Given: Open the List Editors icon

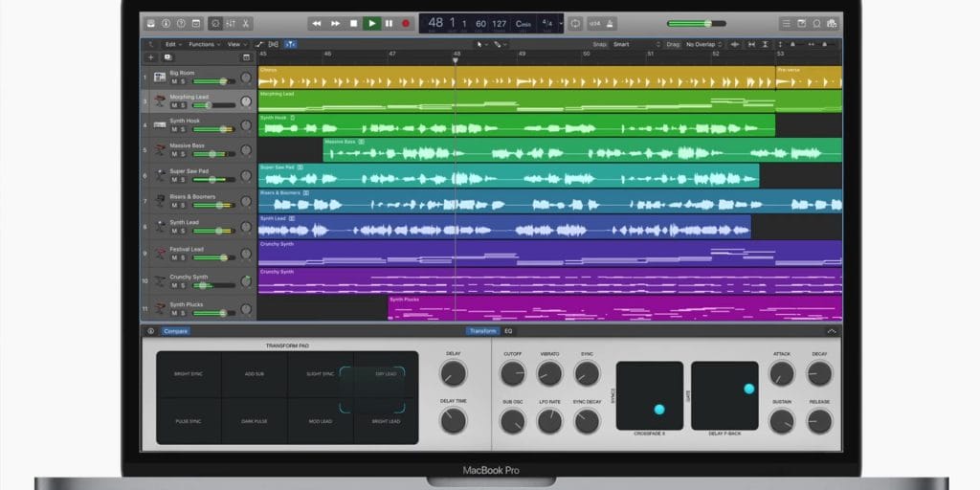Looking at the screenshot, I should tap(787, 24).
